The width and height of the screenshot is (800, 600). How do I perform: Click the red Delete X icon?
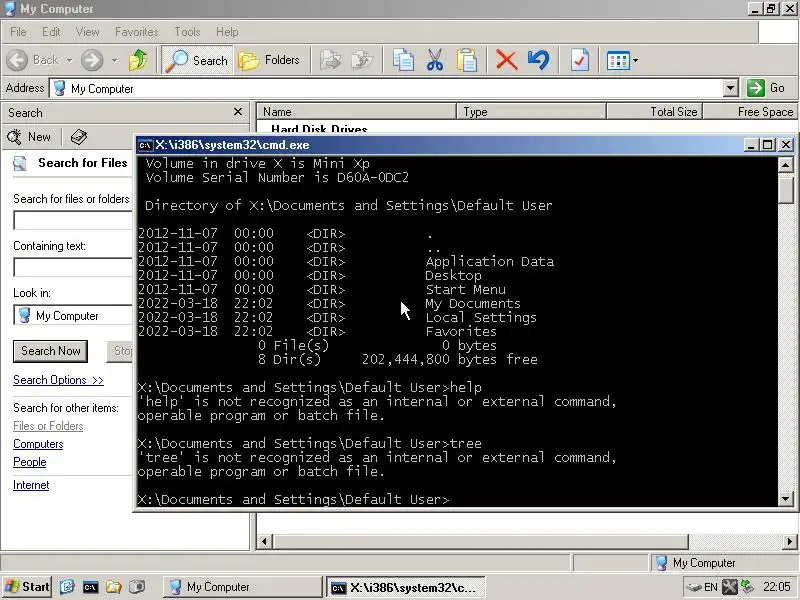click(506, 60)
